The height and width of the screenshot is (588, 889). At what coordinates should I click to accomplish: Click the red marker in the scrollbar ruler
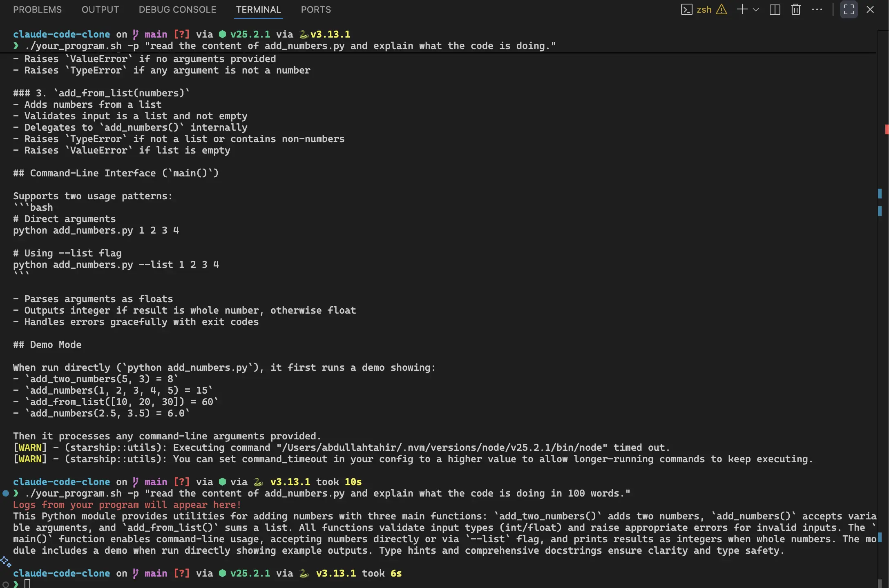[887, 129]
